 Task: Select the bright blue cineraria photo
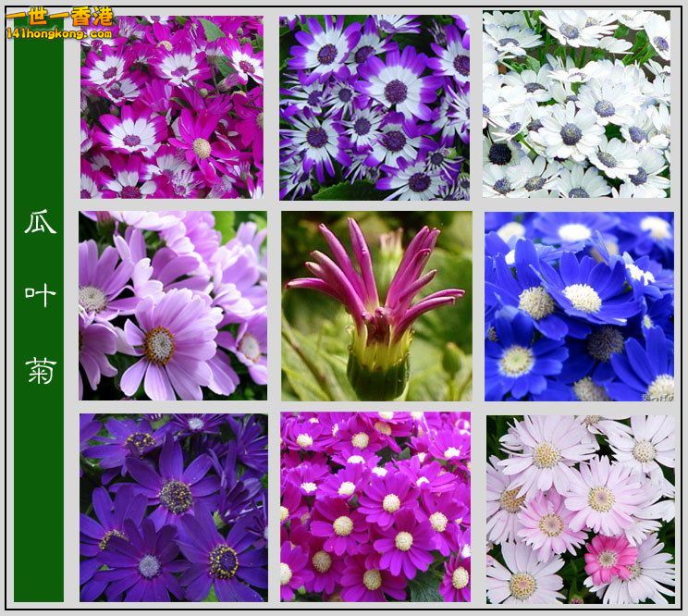click(579, 305)
